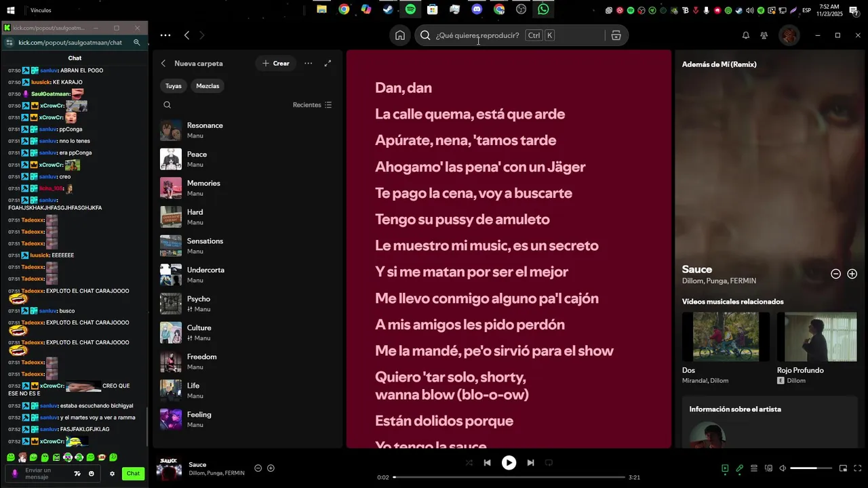868x488 pixels.
Task: Click the magnifier icon in Kick address bar
Action: [136, 43]
